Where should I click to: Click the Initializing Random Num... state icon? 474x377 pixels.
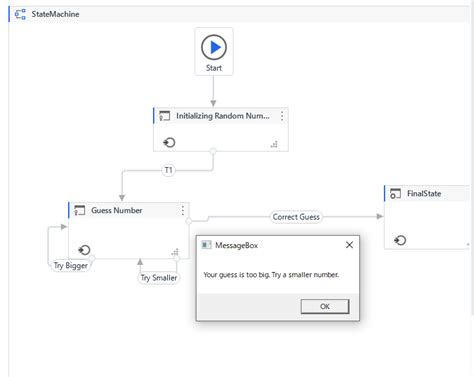point(165,116)
